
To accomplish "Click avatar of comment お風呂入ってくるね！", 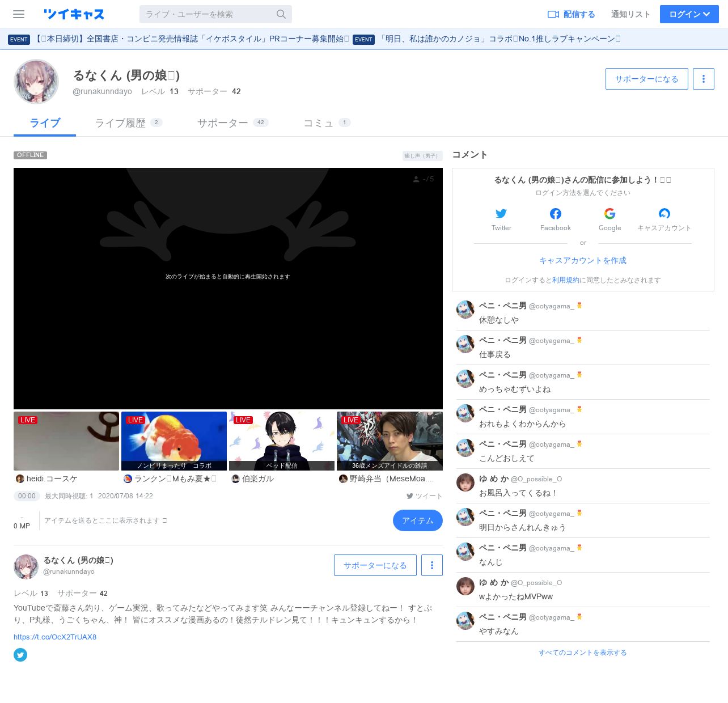I will 465,482.
